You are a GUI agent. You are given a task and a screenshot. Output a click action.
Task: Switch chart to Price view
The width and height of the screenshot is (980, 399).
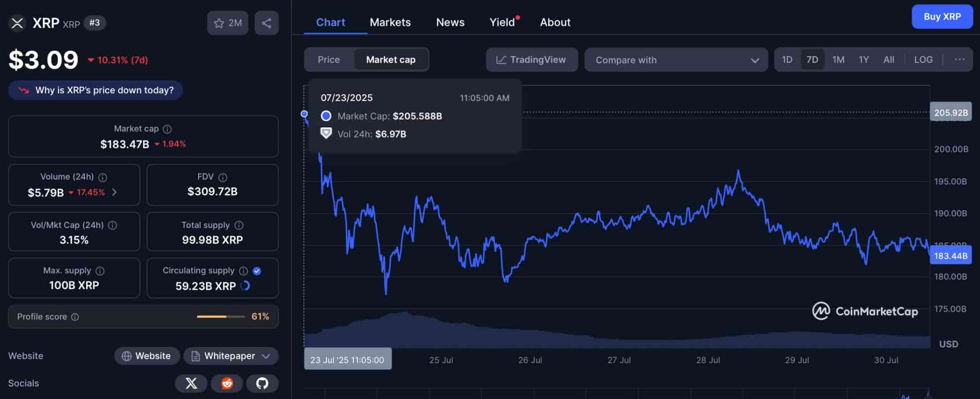tap(329, 60)
